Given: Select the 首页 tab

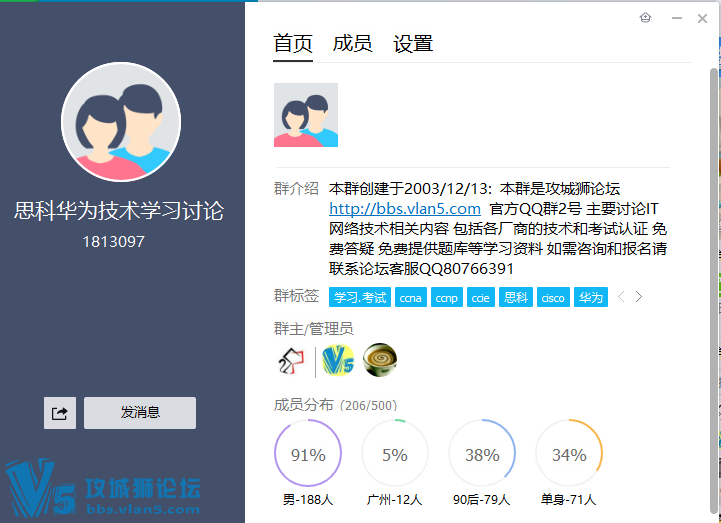Looking at the screenshot, I should click(293, 44).
